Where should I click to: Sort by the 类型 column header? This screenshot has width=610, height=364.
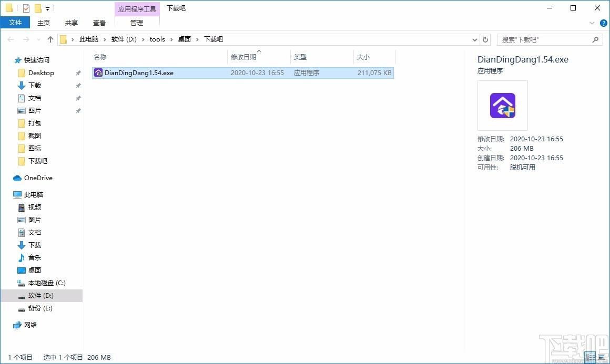pos(322,57)
